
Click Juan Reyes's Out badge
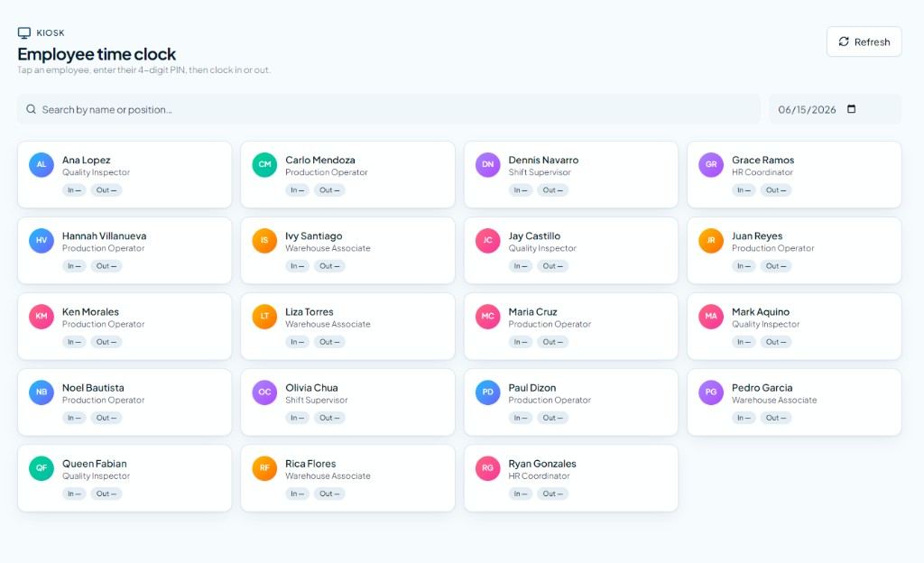tap(776, 266)
